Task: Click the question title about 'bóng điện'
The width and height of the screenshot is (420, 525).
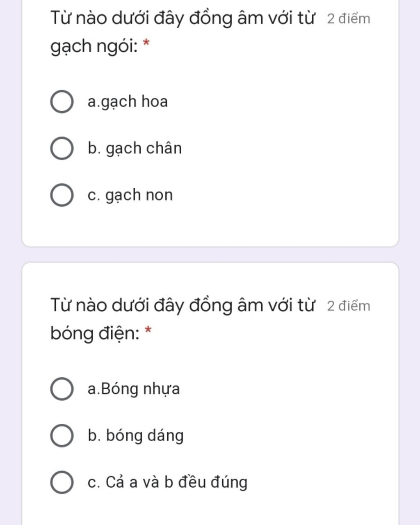Action: coord(183,319)
